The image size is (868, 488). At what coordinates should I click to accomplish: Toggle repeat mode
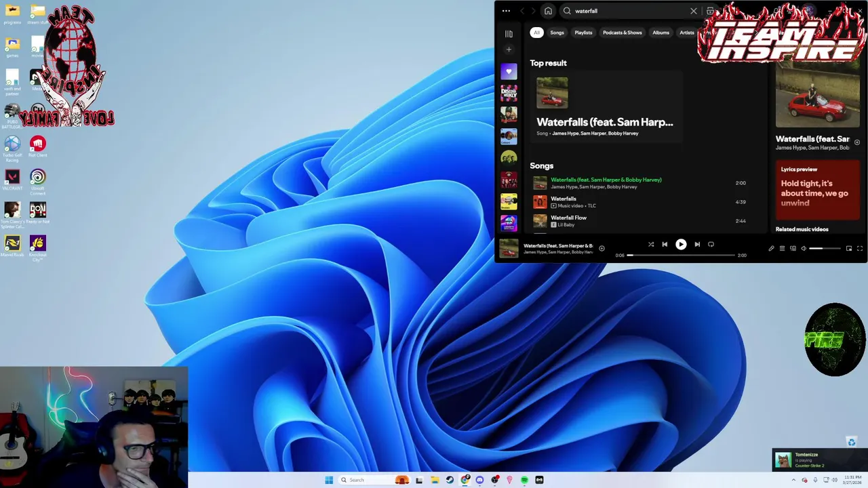tap(711, 245)
